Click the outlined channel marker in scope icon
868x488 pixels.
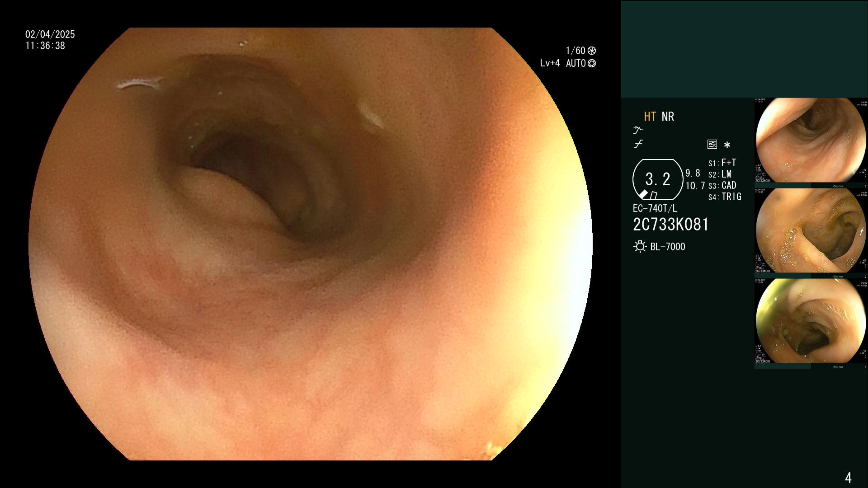[653, 195]
